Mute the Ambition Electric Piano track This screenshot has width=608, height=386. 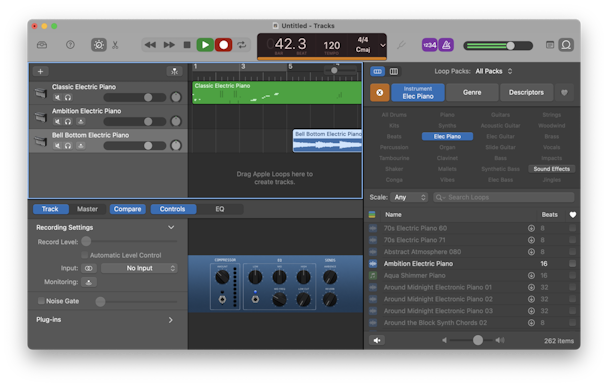tap(57, 121)
